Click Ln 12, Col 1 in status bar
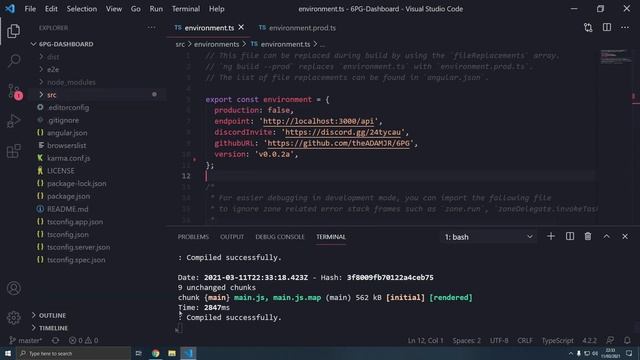Screen dimensions: 640x360 point(425,340)
